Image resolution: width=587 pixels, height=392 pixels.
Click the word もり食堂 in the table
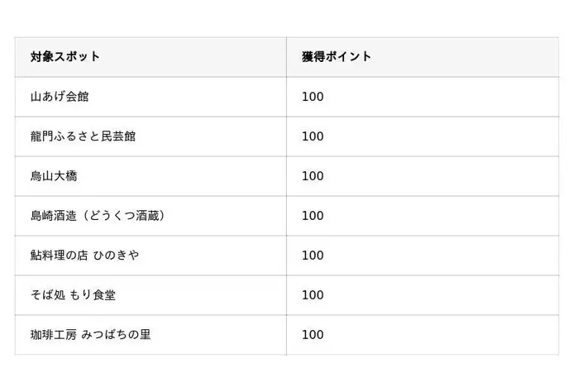point(93,295)
